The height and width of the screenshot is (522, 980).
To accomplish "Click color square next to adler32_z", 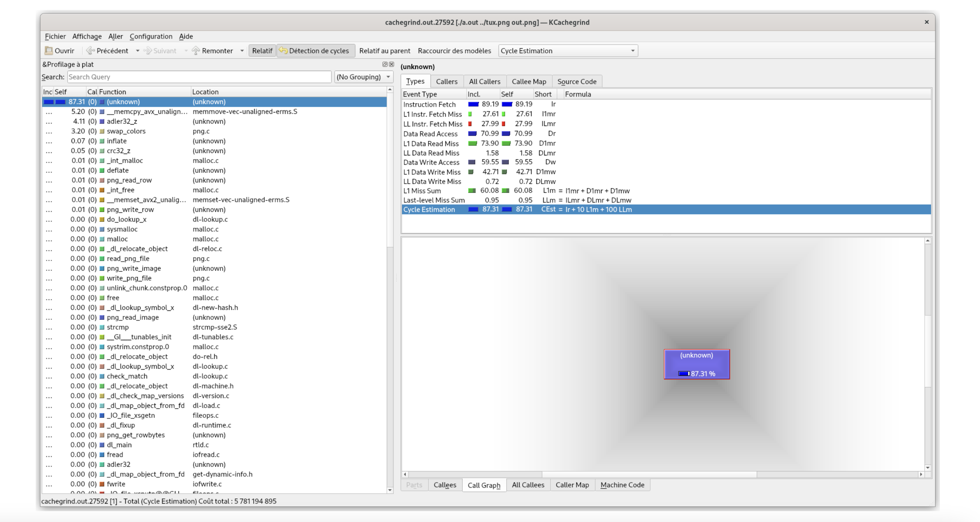I will click(x=102, y=121).
